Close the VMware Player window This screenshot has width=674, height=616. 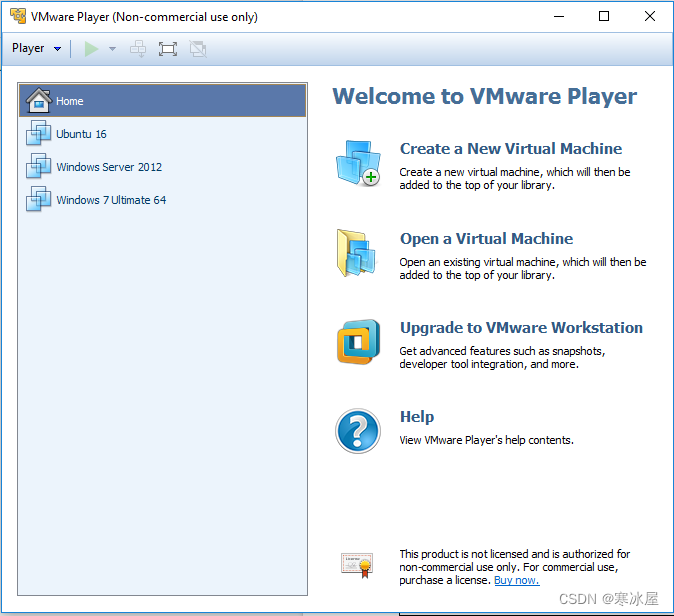[x=650, y=16]
